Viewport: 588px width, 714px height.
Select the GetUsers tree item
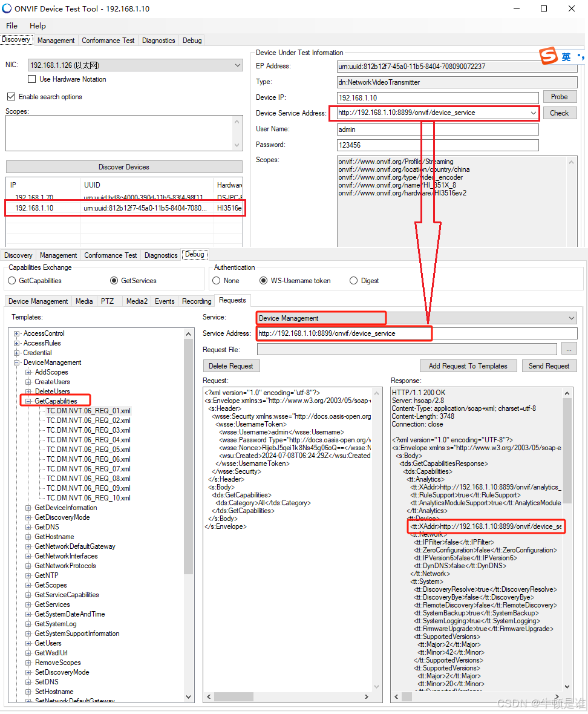48,643
